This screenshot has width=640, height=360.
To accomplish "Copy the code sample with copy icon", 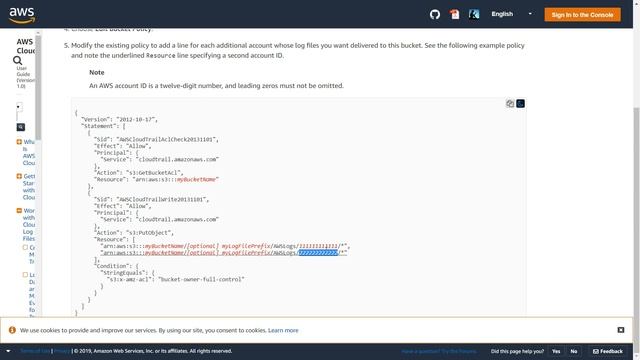I will 510,104.
